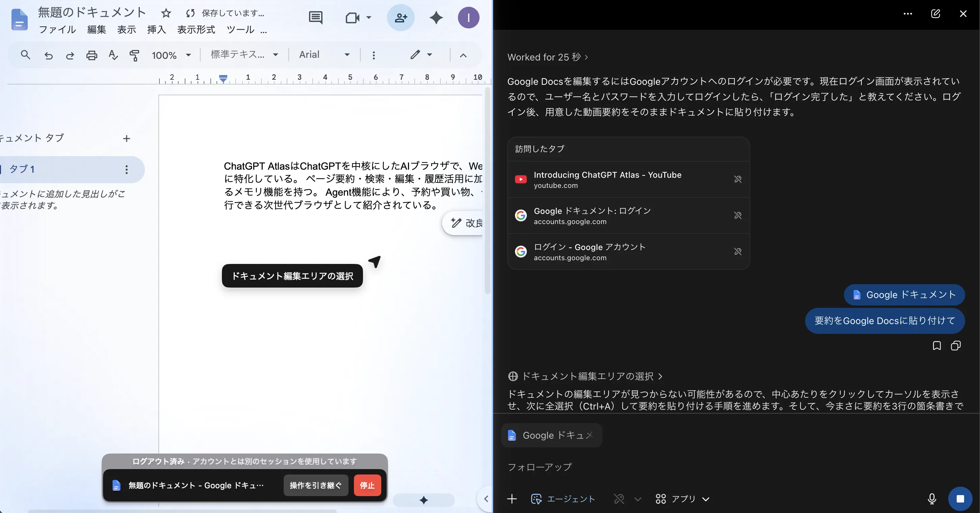The width and height of the screenshot is (980, 513).
Task: Open the 表示形式 menu
Action: (x=196, y=30)
